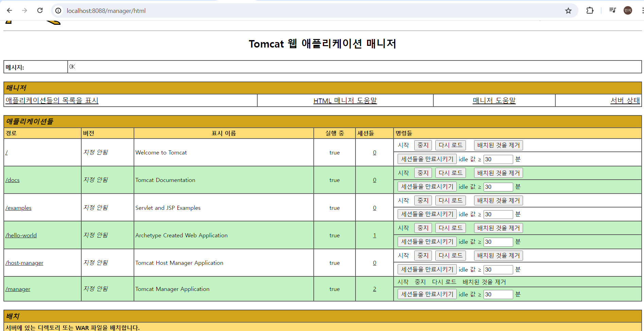Viewport: 644px width, 331px height.
Task: Expire sessions for /manager application
Action: coord(427,294)
